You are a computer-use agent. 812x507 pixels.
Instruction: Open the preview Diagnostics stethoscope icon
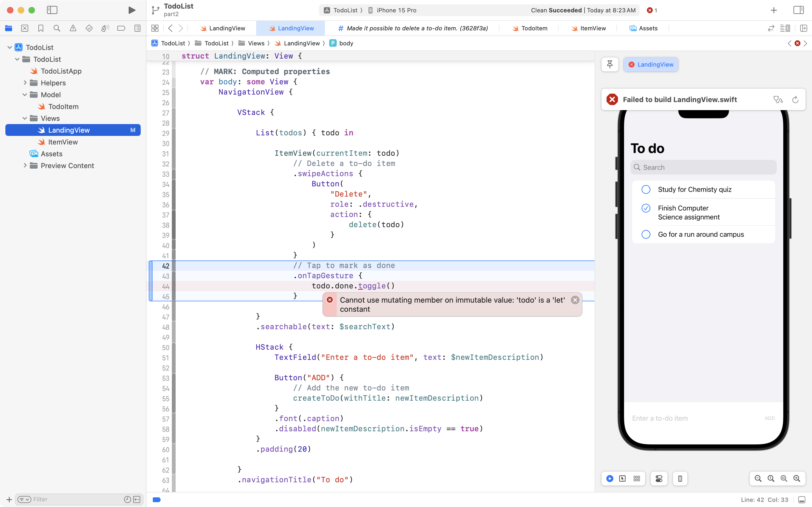click(778, 100)
